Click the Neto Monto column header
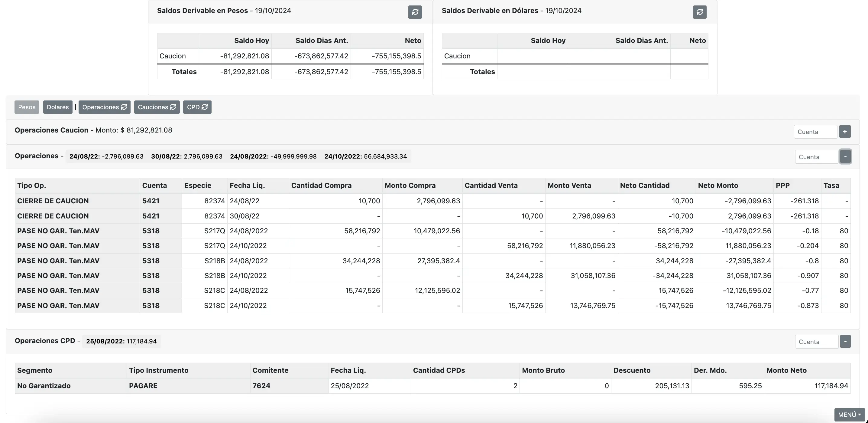Screen dimensions: 868x423 click(x=718, y=185)
